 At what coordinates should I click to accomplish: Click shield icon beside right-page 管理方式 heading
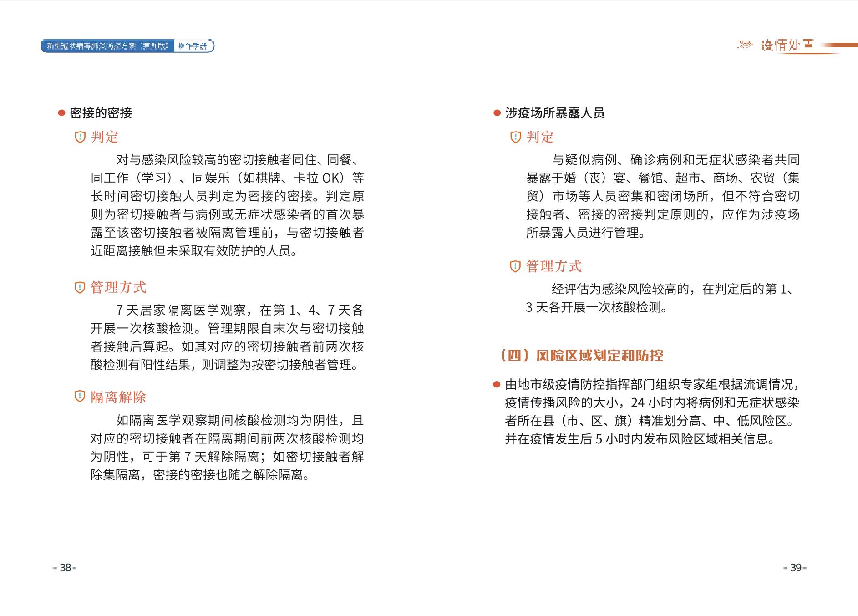[515, 266]
